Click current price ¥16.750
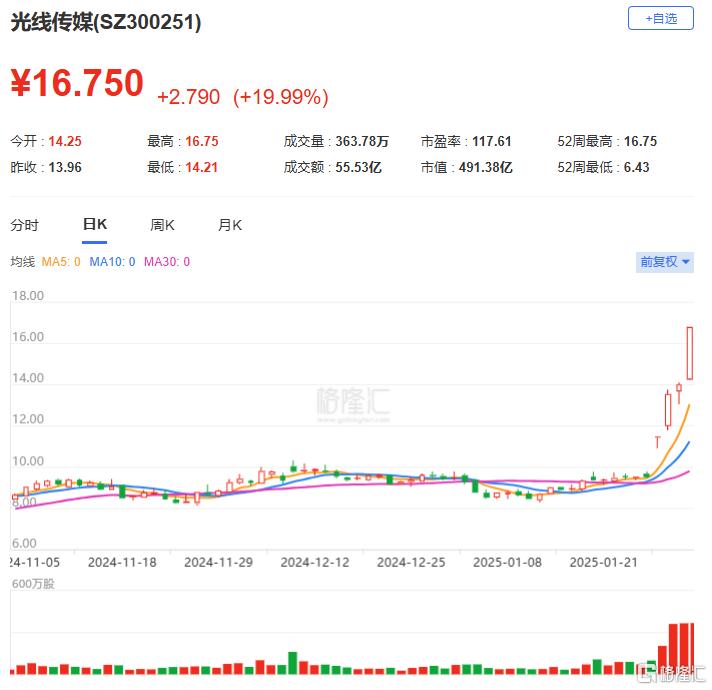The image size is (712, 690). point(77,83)
